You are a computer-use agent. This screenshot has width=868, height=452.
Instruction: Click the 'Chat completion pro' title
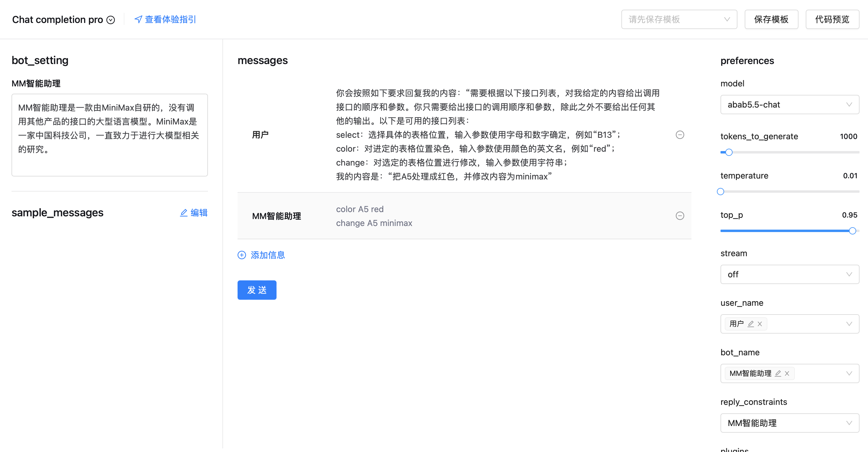(57, 20)
